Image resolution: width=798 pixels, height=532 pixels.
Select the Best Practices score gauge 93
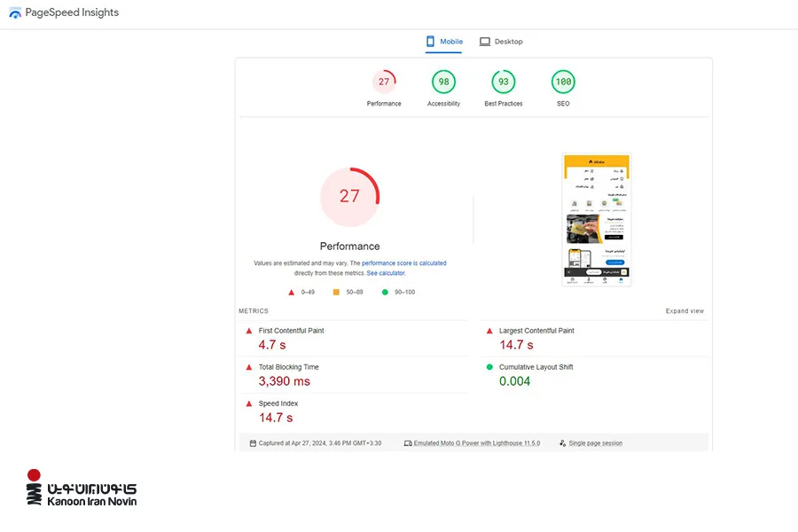pos(504,82)
